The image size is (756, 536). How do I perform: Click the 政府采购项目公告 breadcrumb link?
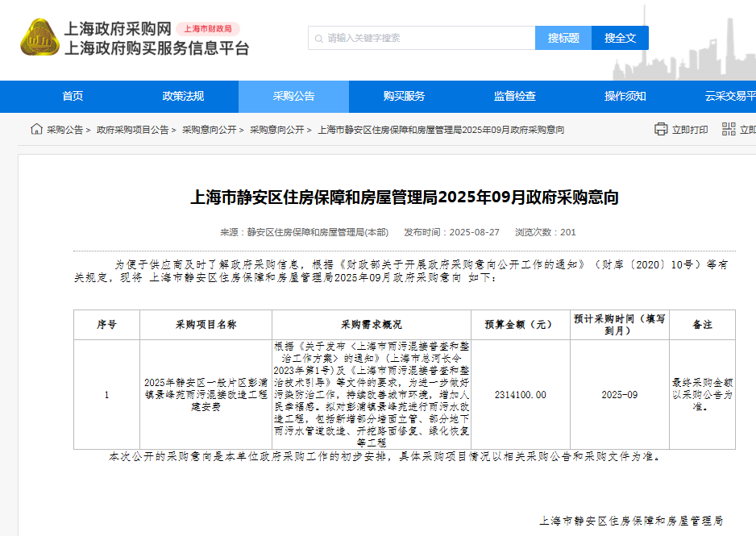pyautogui.click(x=132, y=130)
